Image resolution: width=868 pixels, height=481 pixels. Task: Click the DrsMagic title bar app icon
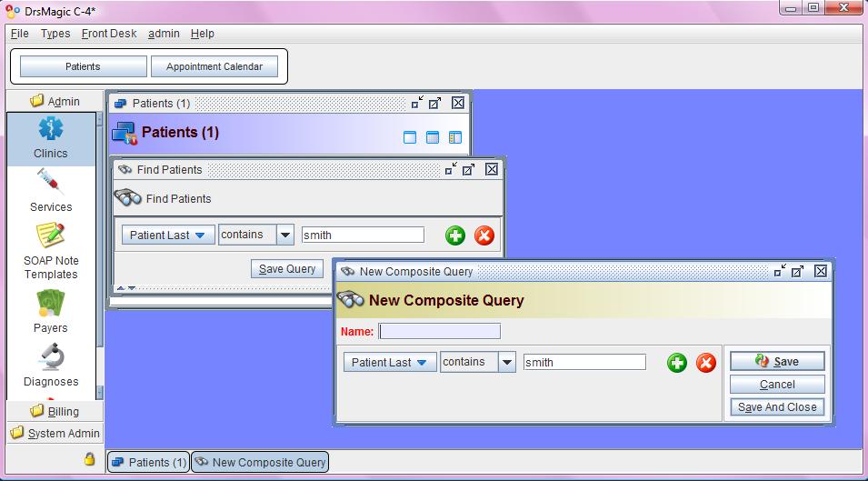[12, 11]
